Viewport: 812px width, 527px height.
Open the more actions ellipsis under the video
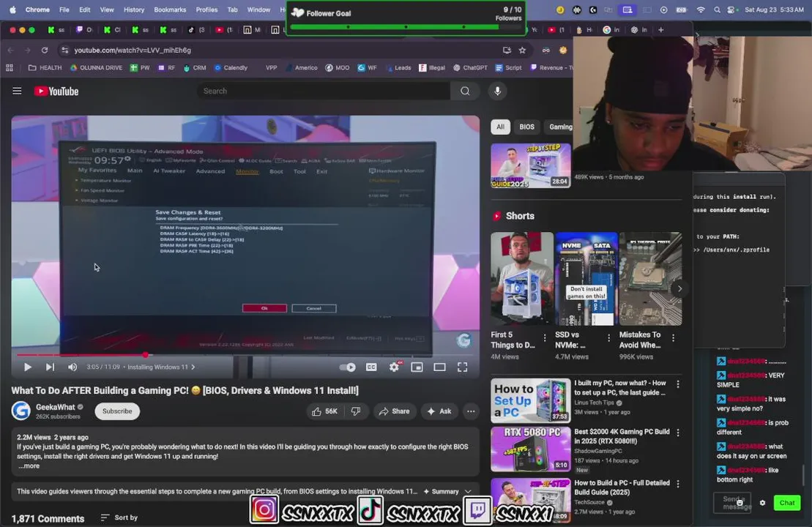point(471,411)
